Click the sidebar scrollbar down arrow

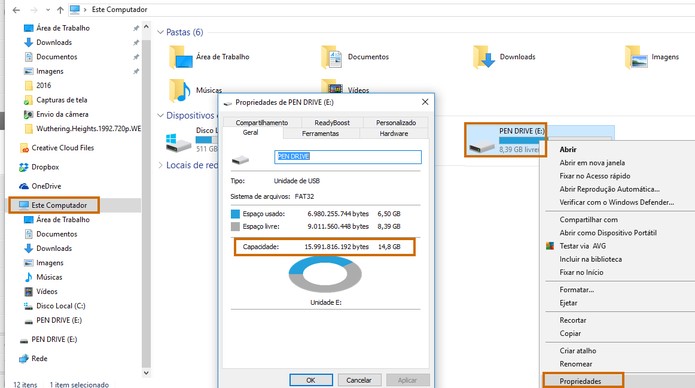click(146, 373)
